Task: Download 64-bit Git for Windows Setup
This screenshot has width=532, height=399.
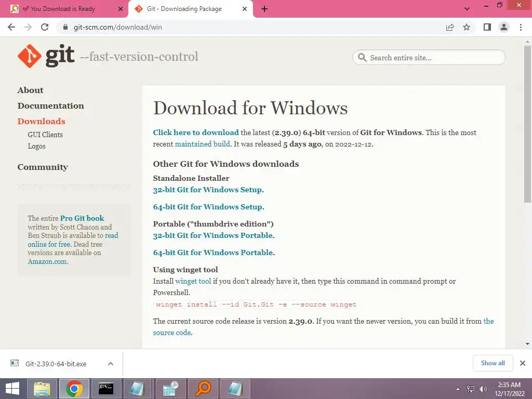Action: [208, 207]
